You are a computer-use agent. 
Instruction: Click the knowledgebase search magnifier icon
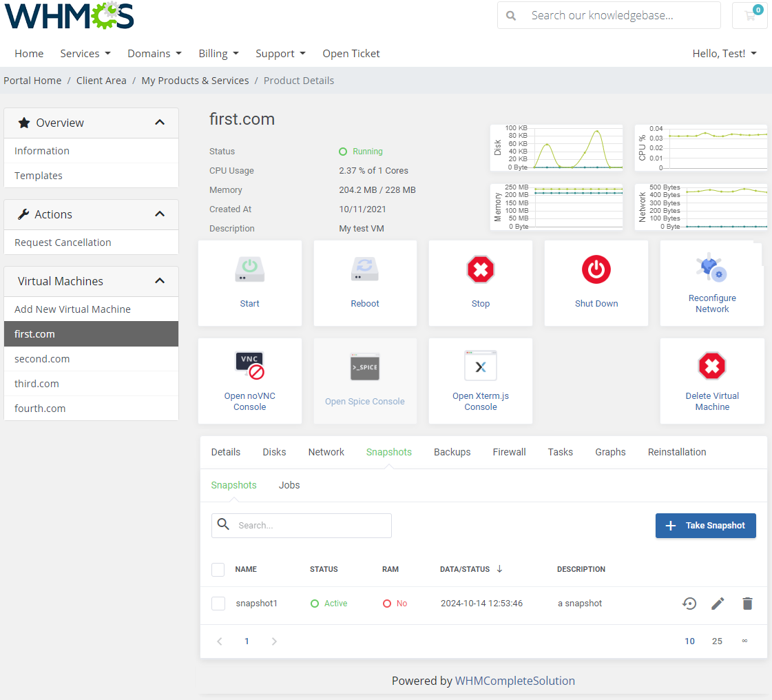511,16
